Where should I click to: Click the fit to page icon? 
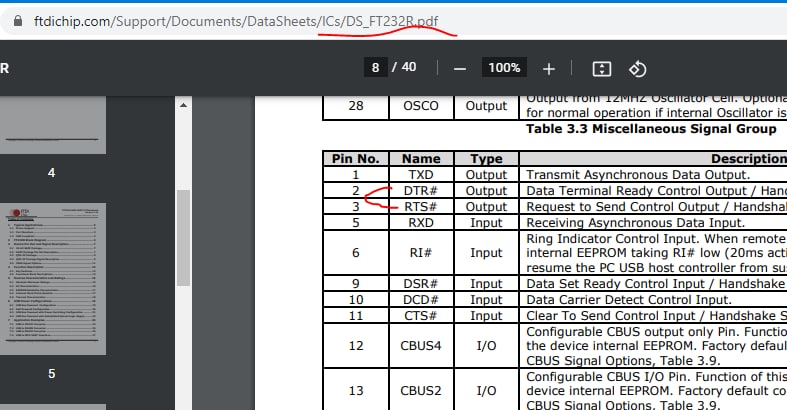601,69
